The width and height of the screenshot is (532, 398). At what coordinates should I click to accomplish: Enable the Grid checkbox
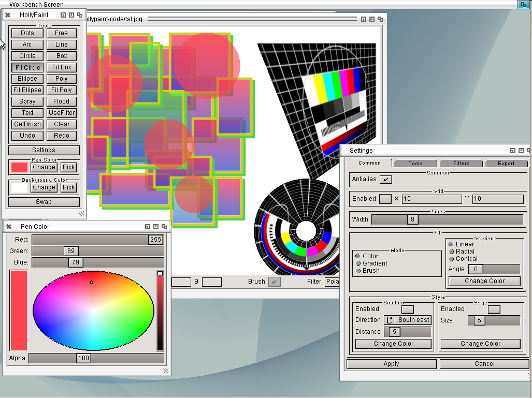point(385,199)
